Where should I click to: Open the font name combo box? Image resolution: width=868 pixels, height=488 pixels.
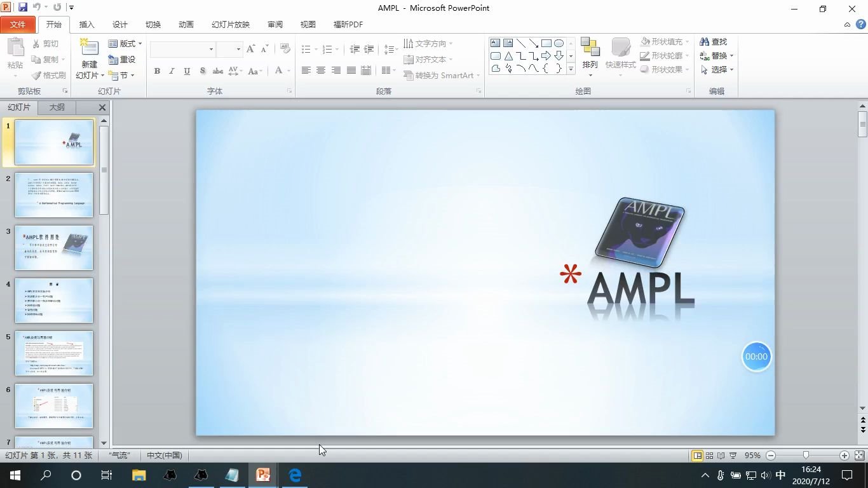pyautogui.click(x=183, y=49)
